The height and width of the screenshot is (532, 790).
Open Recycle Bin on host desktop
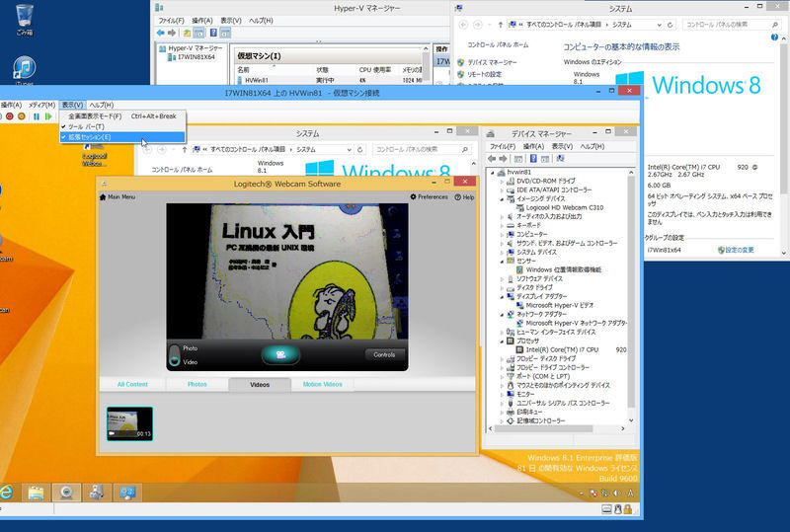pos(24,19)
